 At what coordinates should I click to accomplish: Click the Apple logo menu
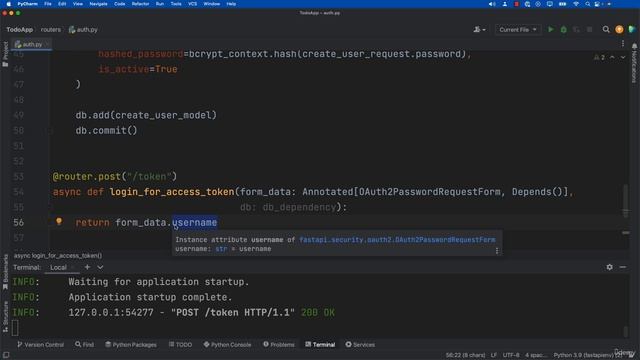pos(8,4)
